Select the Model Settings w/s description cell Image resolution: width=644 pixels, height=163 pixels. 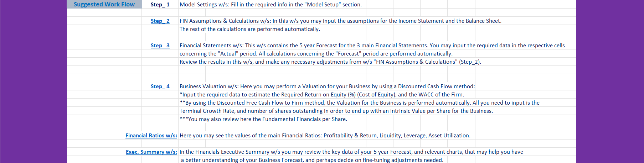point(271,5)
